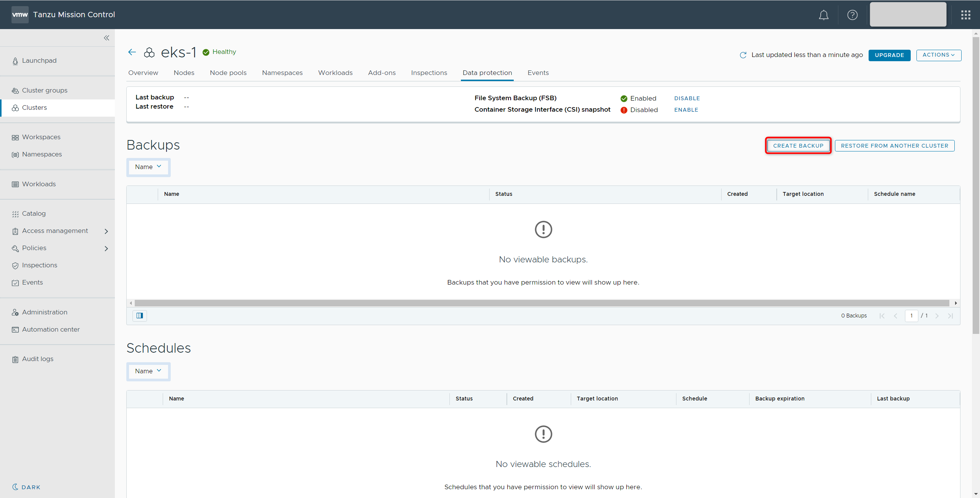
Task: Enable CSI snapshot
Action: (686, 110)
